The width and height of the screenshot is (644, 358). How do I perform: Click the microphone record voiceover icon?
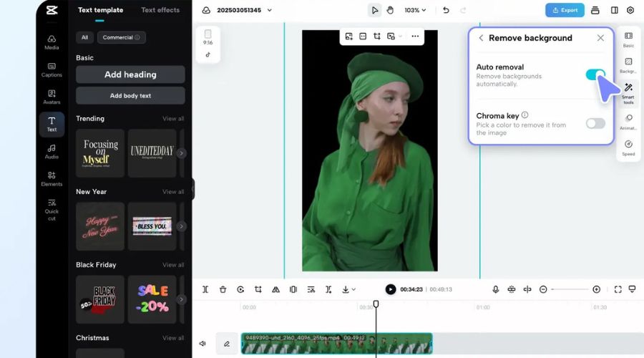click(495, 289)
